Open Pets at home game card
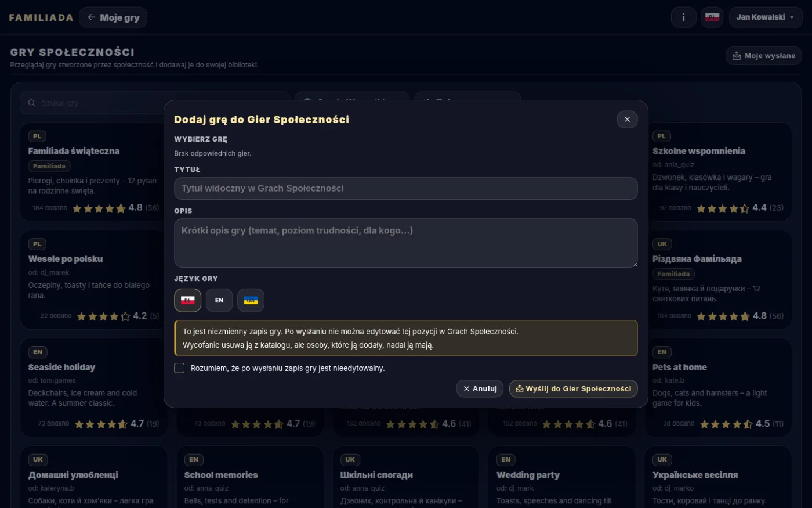This screenshot has height=508, width=812. [x=718, y=387]
